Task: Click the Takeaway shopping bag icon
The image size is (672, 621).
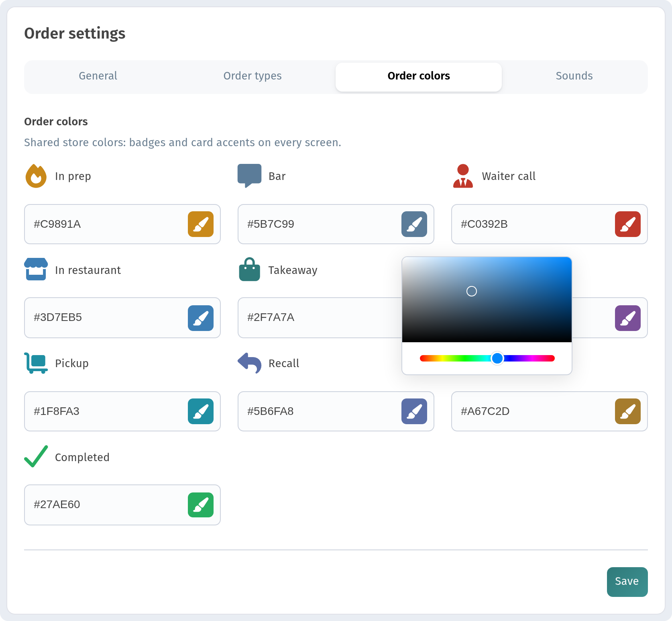Action: pyautogui.click(x=250, y=269)
